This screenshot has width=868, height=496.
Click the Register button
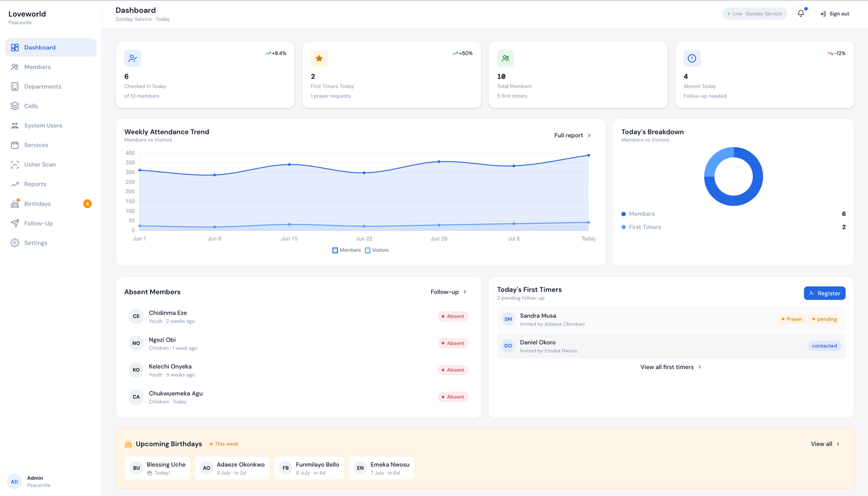[825, 293]
